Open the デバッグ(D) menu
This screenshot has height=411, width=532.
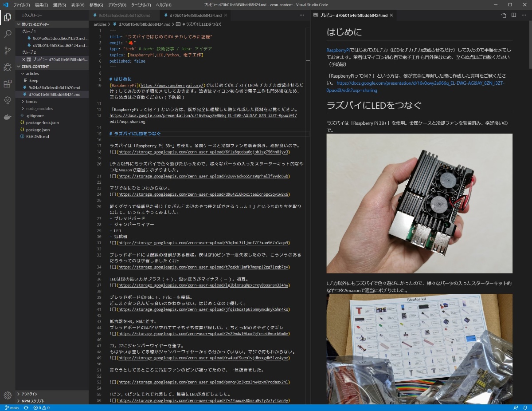pos(117,4)
